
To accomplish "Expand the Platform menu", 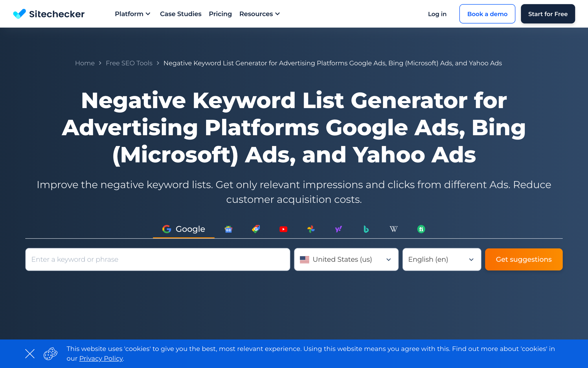I will point(133,14).
